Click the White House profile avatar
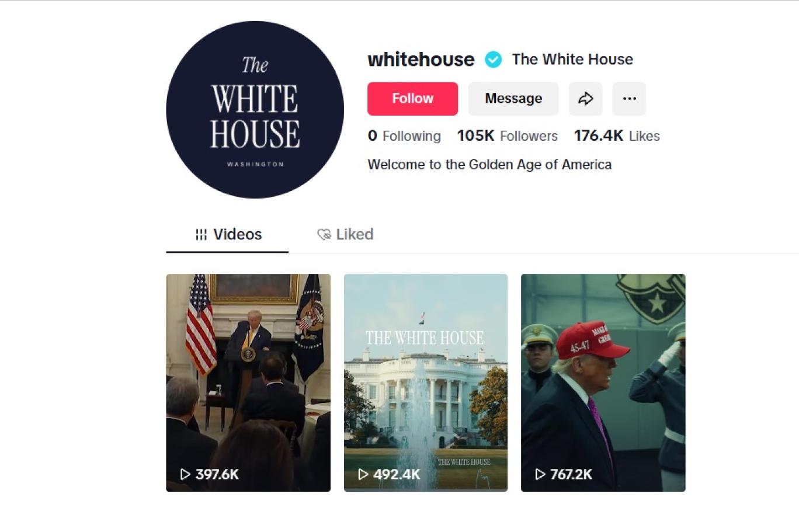Image resolution: width=799 pixels, height=532 pixels. point(255,110)
